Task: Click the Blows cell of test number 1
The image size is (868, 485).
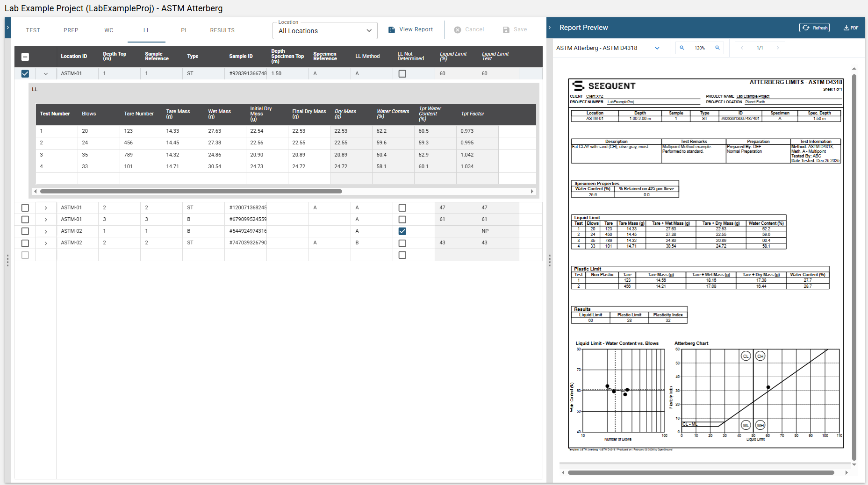Action: (98, 131)
